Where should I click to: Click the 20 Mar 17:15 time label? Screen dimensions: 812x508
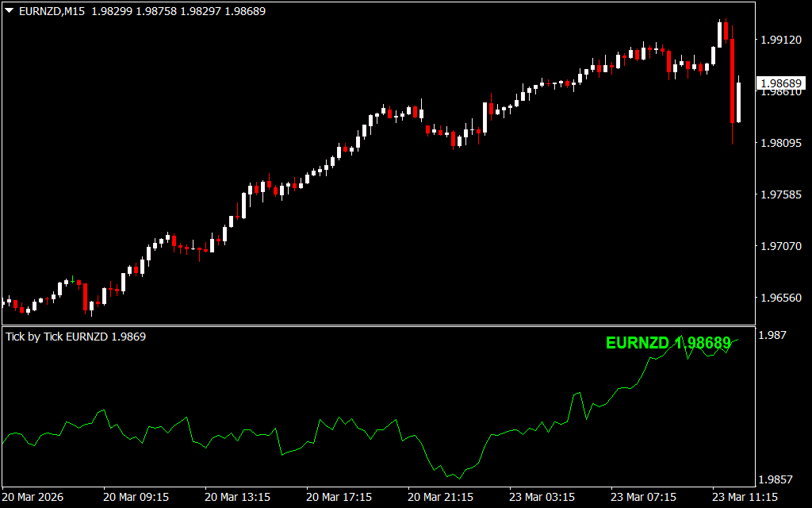(x=339, y=497)
